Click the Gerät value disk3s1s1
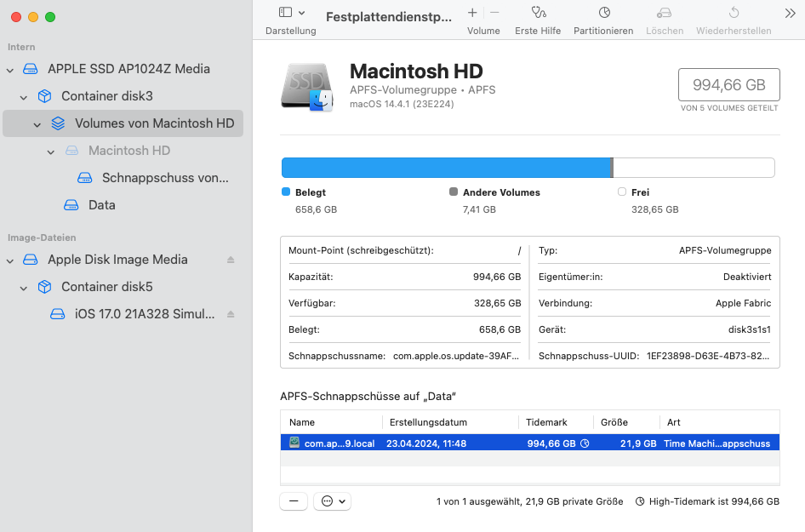The image size is (805, 532). 750,329
